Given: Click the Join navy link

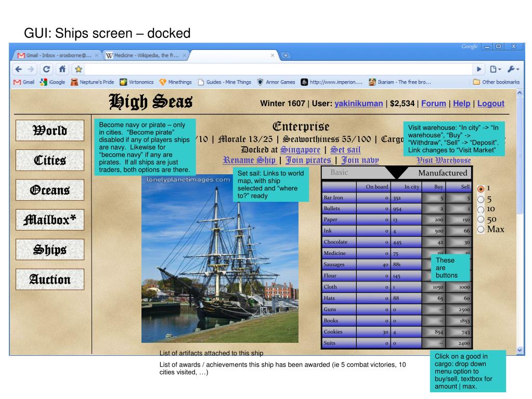Looking at the screenshot, I should pos(360,160).
